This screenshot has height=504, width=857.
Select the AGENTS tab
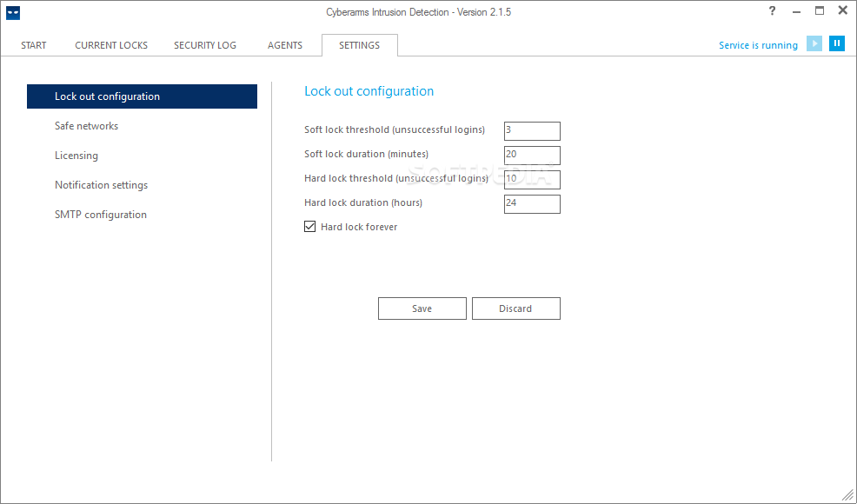coord(285,45)
